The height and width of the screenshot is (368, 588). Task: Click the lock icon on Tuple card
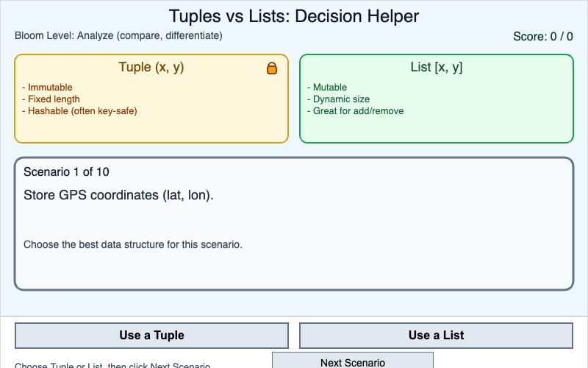click(272, 68)
